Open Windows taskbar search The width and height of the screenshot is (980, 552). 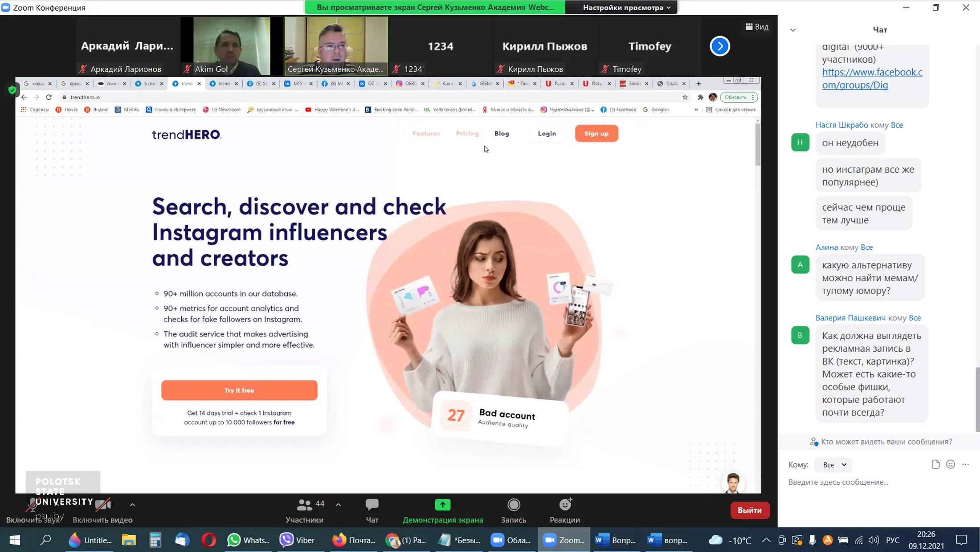pos(45,540)
